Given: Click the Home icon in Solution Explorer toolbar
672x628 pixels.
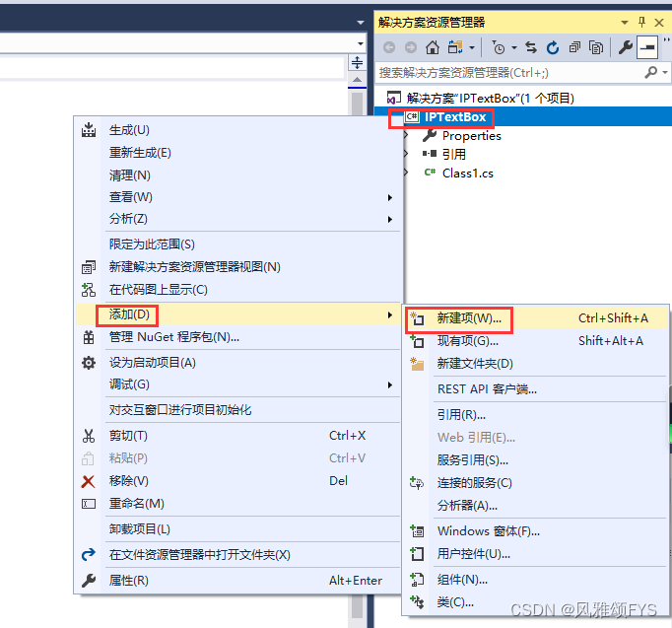Looking at the screenshot, I should pos(432,47).
